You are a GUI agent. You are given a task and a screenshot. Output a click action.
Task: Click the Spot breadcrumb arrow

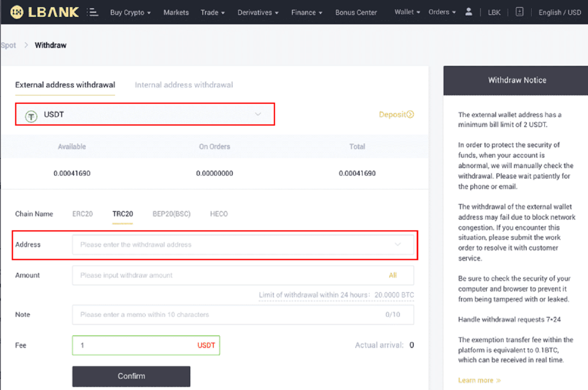point(26,45)
